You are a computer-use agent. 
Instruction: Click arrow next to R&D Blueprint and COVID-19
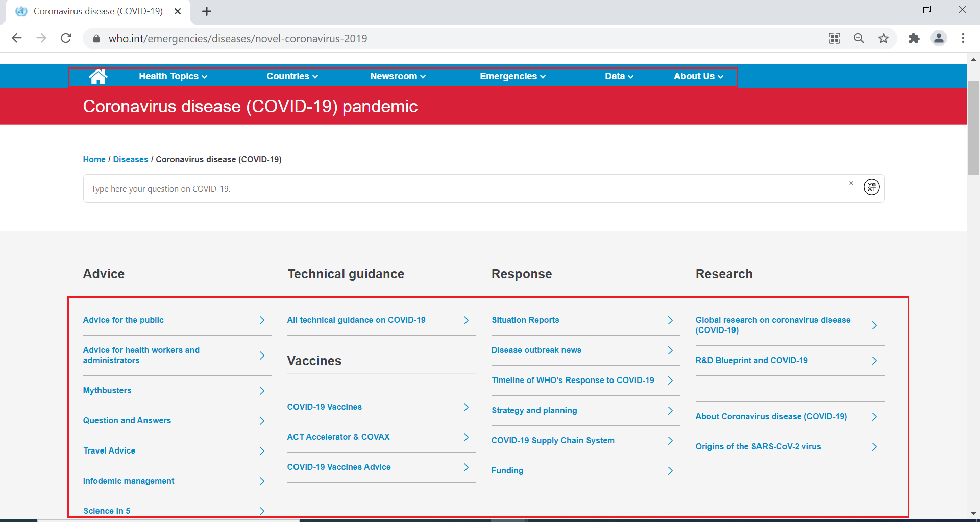point(874,361)
